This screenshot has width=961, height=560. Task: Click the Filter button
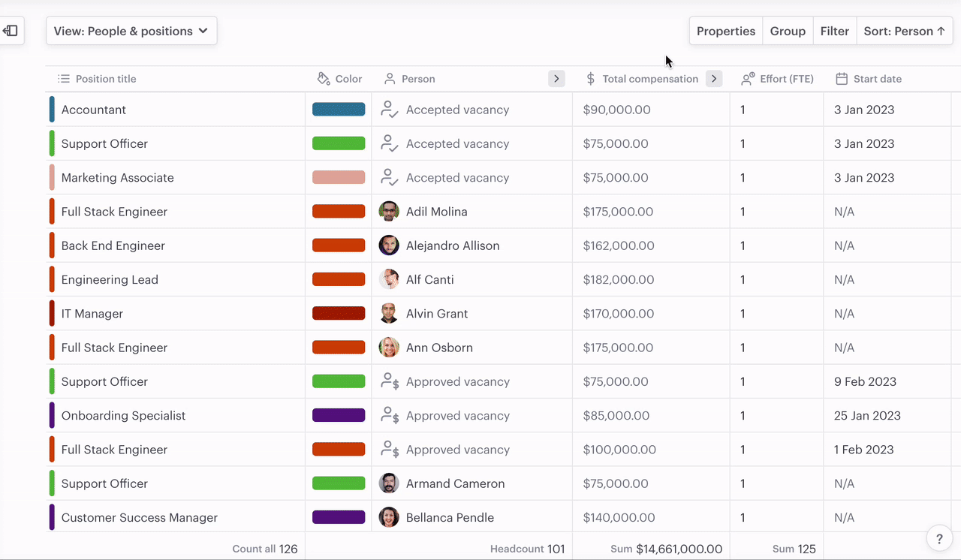click(834, 31)
